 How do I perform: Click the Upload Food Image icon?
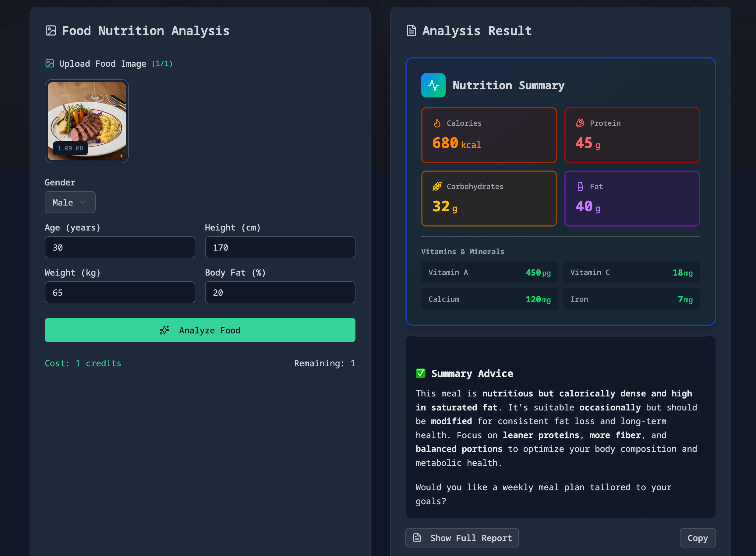point(50,64)
